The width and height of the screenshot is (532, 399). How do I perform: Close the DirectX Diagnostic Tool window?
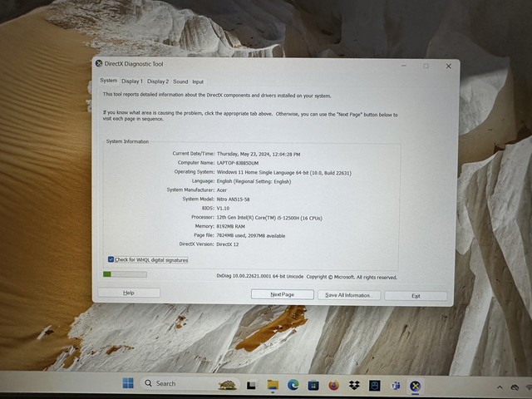(x=448, y=66)
